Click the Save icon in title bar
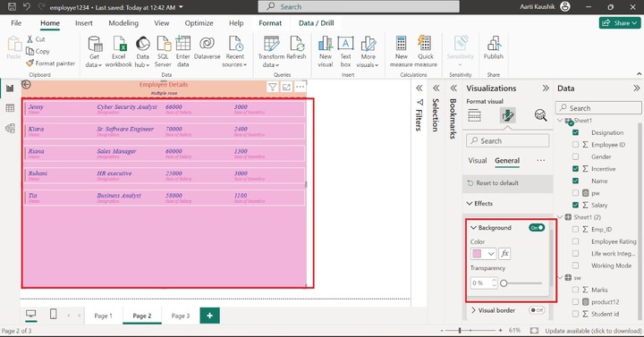The height and width of the screenshot is (337, 644). point(12,6)
